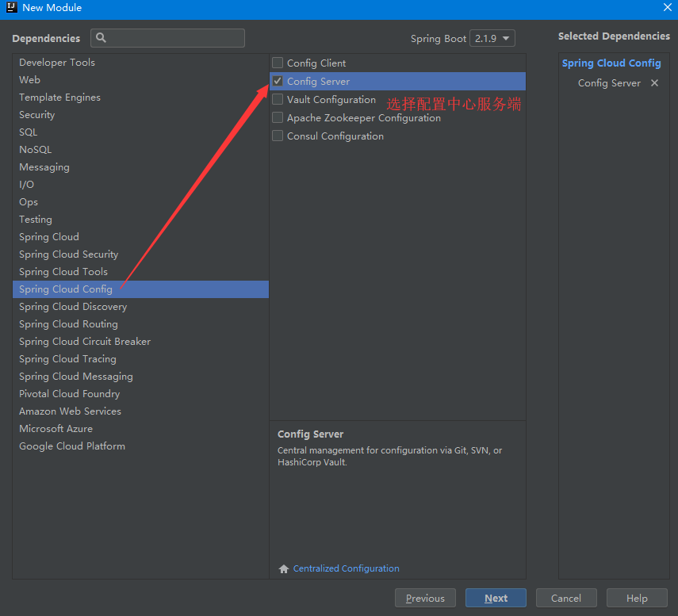Viewport: 678px width, 616px height.
Task: Select the I/O category
Action: (x=140, y=185)
